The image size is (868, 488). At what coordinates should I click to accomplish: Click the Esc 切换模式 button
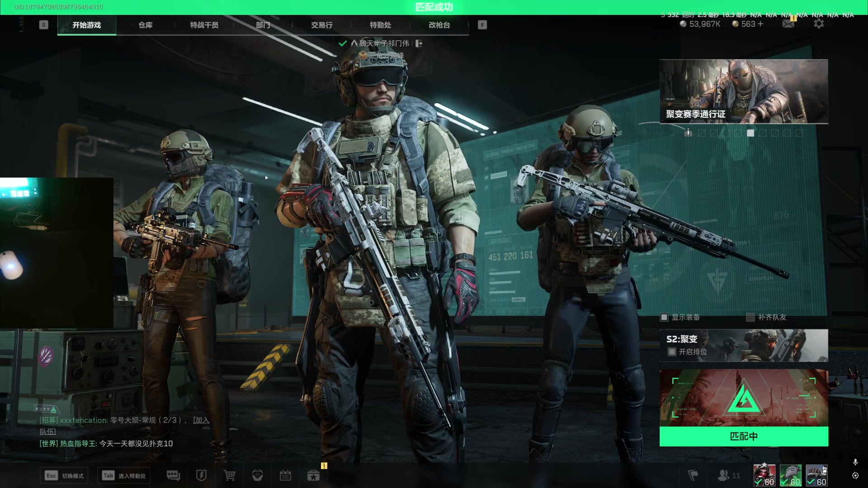[x=64, y=475]
